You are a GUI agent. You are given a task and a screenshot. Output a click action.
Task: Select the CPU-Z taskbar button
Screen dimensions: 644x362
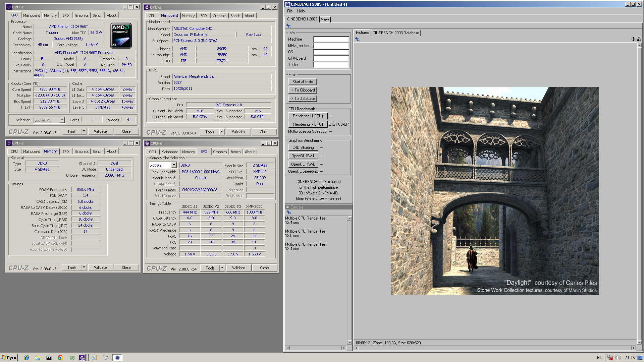83,358
